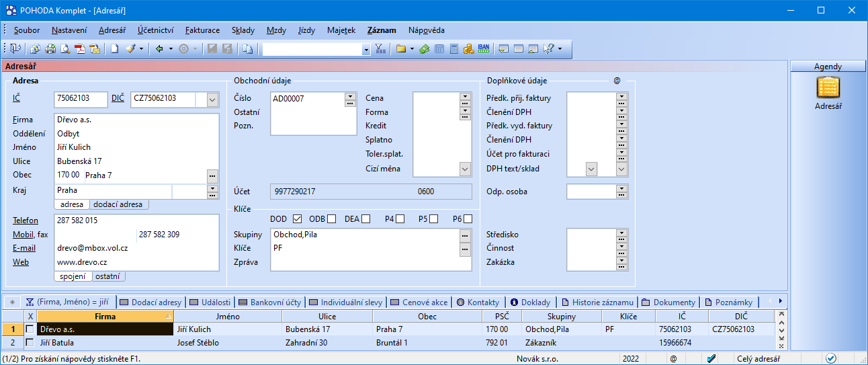The width and height of the screenshot is (868, 365).
Task: Open the Fakturace menu
Action: click(x=202, y=30)
